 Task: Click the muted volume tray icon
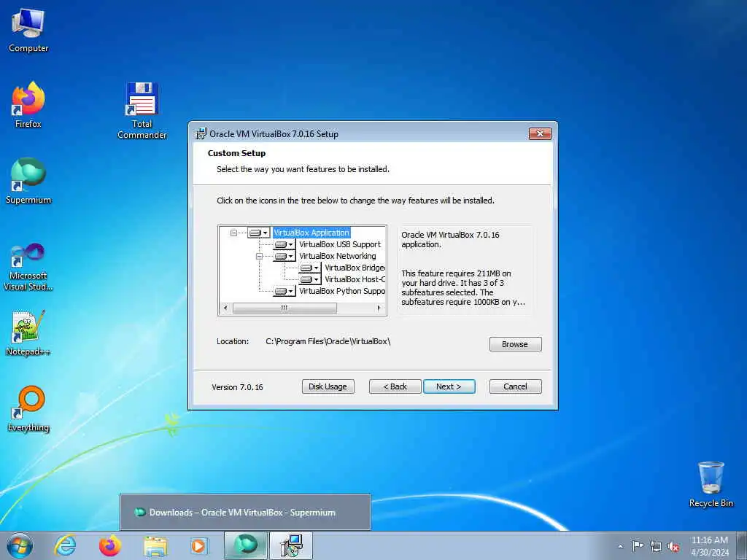pos(673,546)
